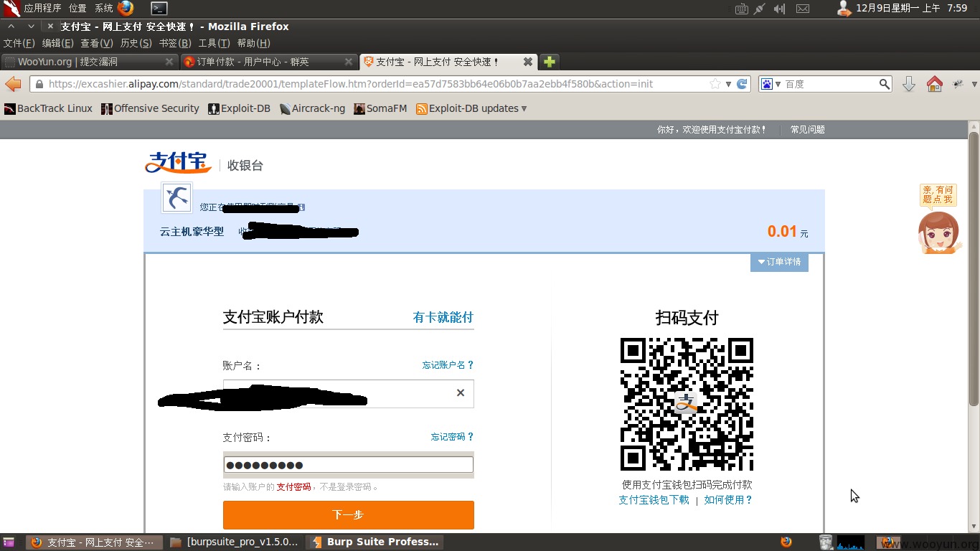Screen dimensions: 980x551
Task: Open 系统 menu in top panel
Action: coord(103,9)
